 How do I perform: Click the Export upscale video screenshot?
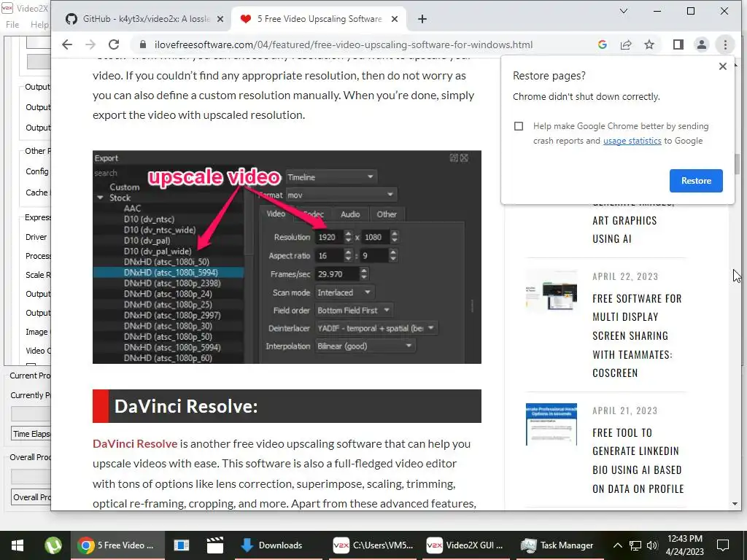[287, 257]
